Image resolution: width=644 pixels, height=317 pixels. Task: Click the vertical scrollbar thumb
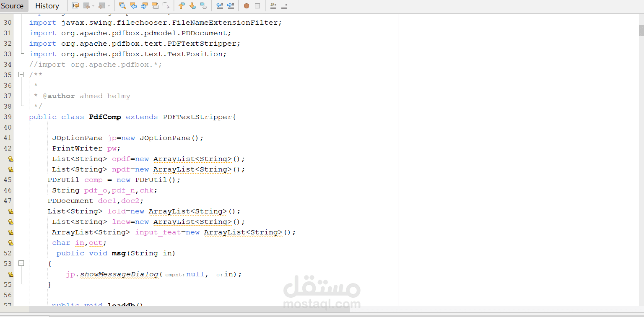coord(641,31)
